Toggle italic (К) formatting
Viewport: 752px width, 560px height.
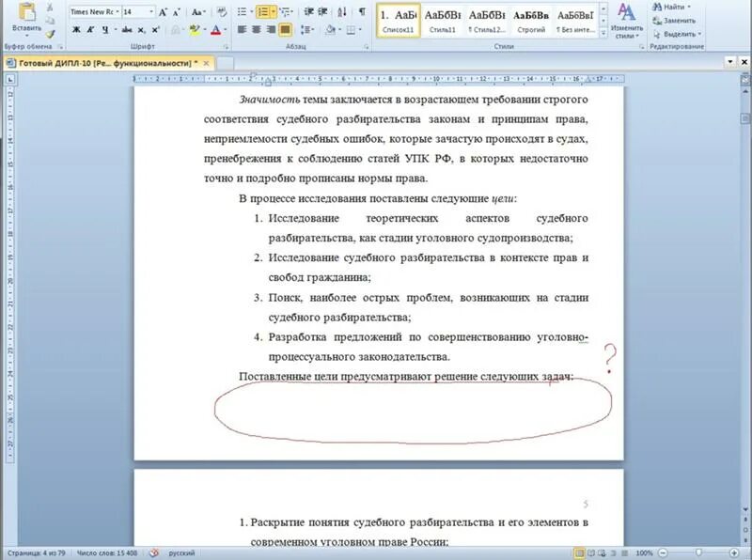click(x=90, y=30)
